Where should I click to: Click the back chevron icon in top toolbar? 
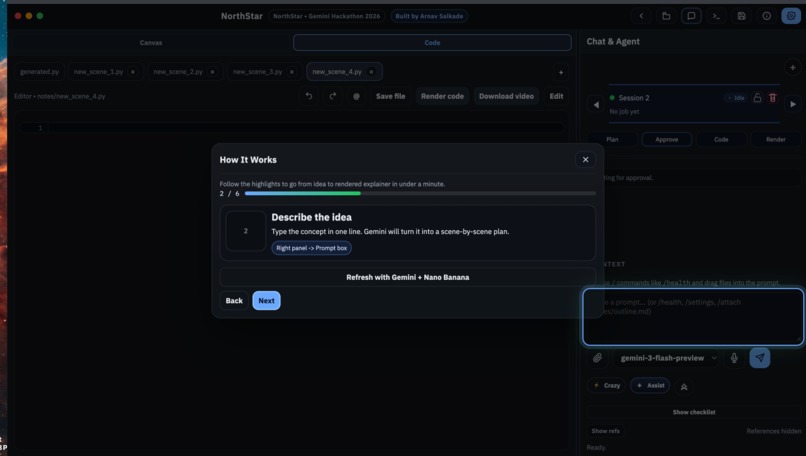coord(641,16)
